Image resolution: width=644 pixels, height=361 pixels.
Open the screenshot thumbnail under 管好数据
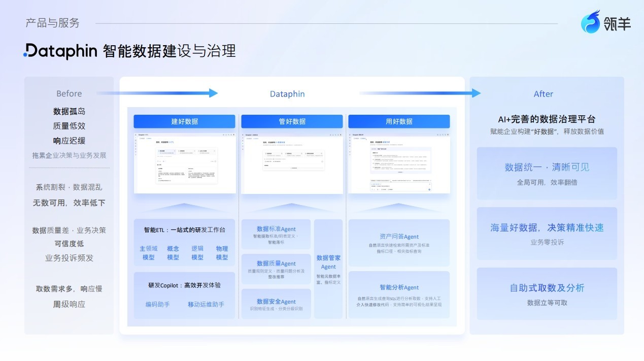(292, 162)
